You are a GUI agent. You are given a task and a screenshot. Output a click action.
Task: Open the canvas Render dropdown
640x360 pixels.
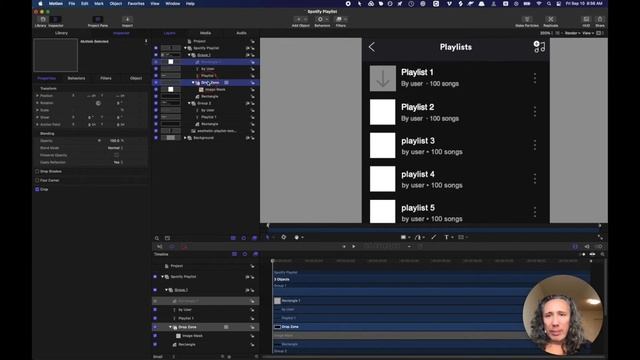tap(572, 33)
